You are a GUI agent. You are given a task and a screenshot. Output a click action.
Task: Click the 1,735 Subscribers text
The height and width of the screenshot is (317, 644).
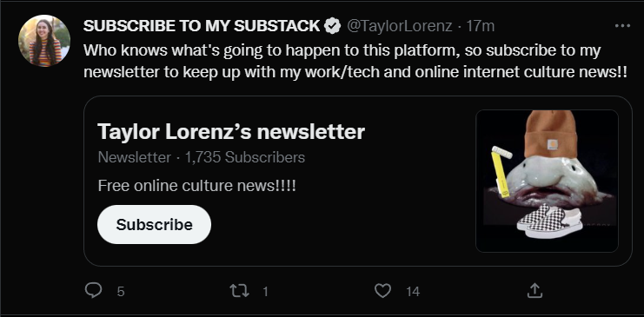[245, 157]
